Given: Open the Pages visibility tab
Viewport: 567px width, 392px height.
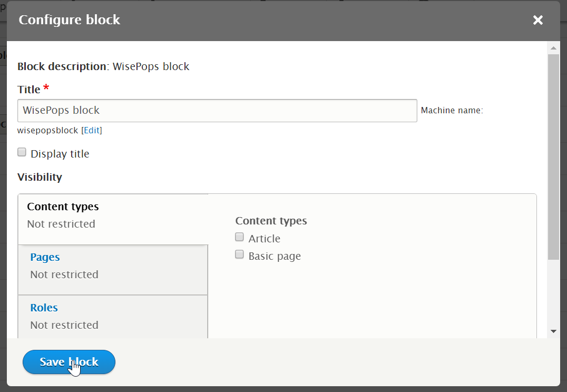Looking at the screenshot, I should pyautogui.click(x=113, y=270).
